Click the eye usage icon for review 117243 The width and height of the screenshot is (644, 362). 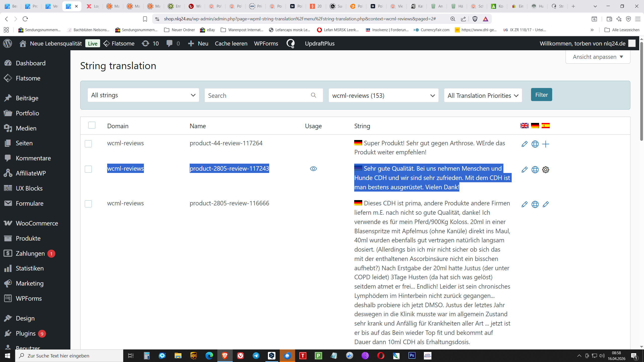pyautogui.click(x=313, y=169)
